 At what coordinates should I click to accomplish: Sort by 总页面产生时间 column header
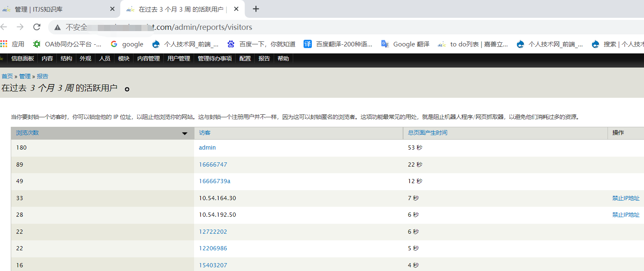[x=428, y=133]
